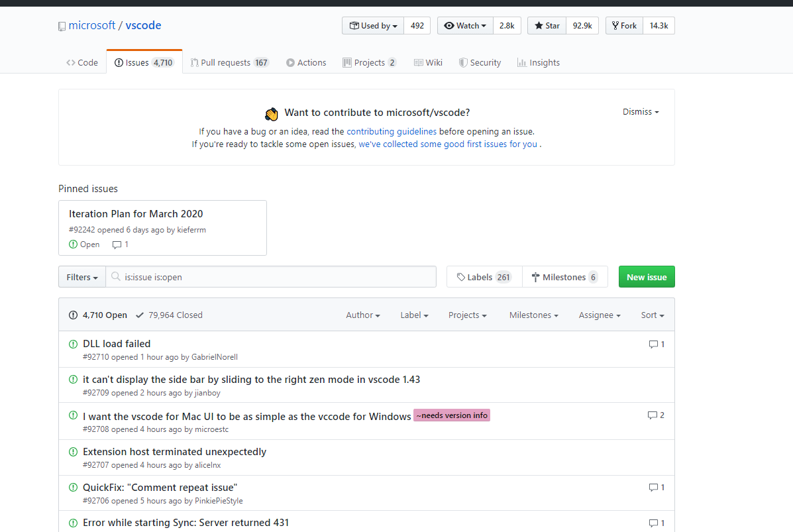The width and height of the screenshot is (793, 532).
Task: Click the 492 used-by count
Action: [417, 26]
